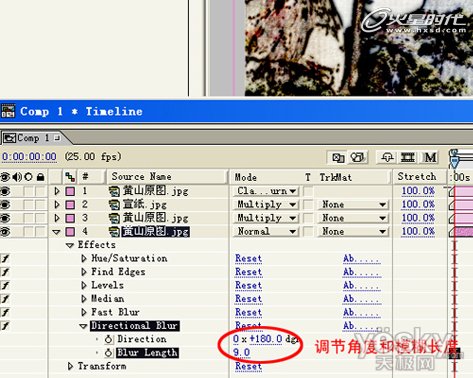The width and height of the screenshot is (473, 378).
Task: Click the Motion Blur M switch button
Action: point(430,157)
